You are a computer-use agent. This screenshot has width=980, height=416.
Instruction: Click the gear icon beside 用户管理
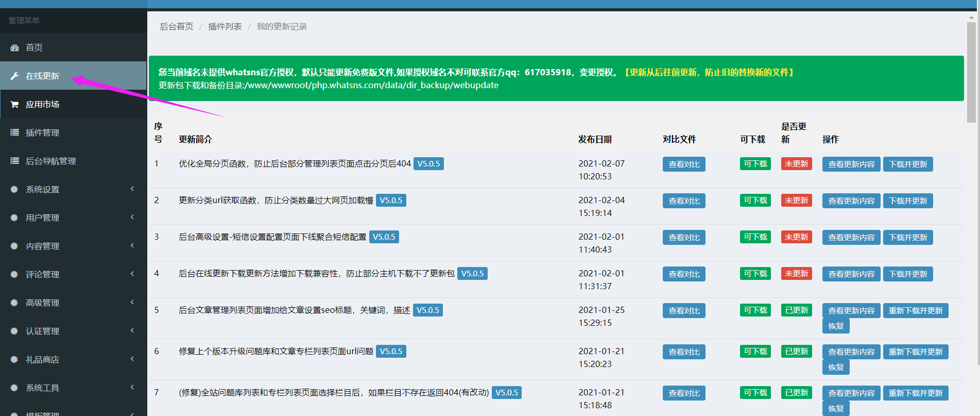[x=14, y=218]
